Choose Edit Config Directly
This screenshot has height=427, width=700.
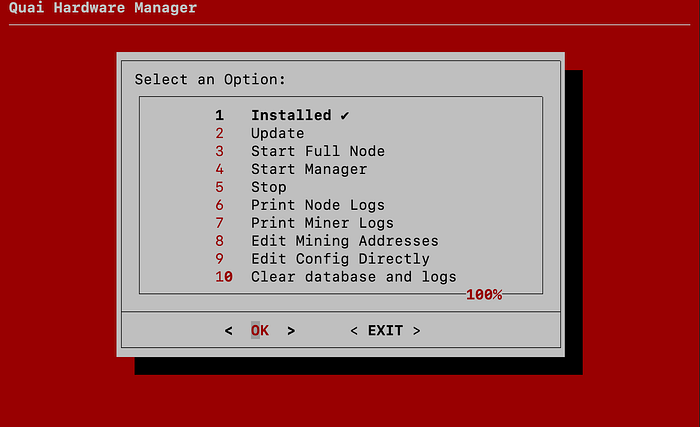322,259
